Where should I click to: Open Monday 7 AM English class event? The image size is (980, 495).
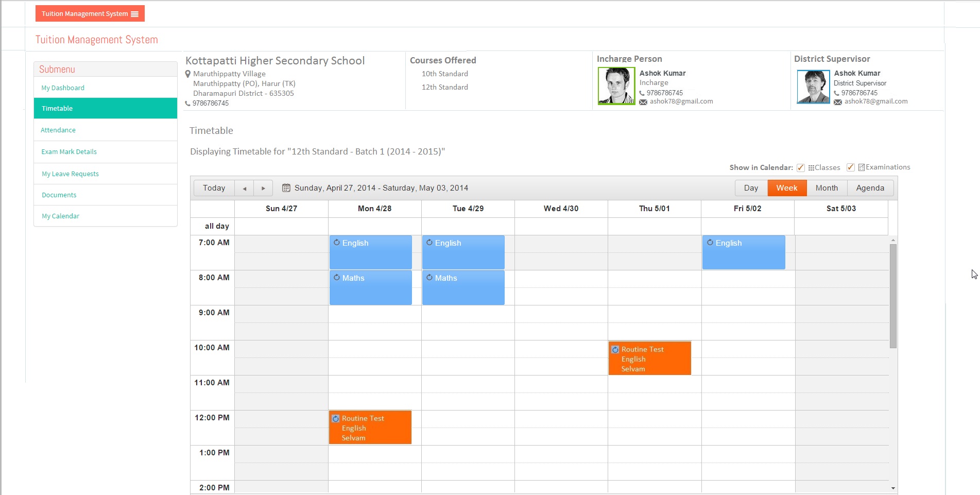[370, 252]
